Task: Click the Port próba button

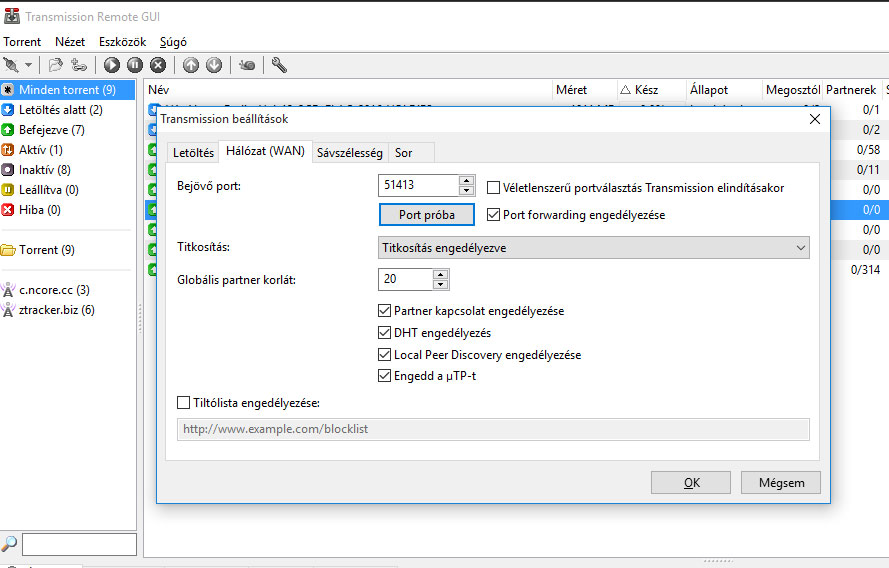Action: 427,215
